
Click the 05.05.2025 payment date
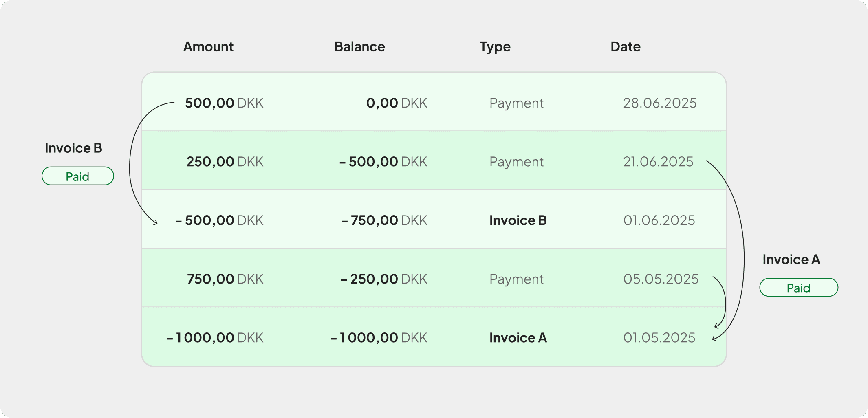661,279
